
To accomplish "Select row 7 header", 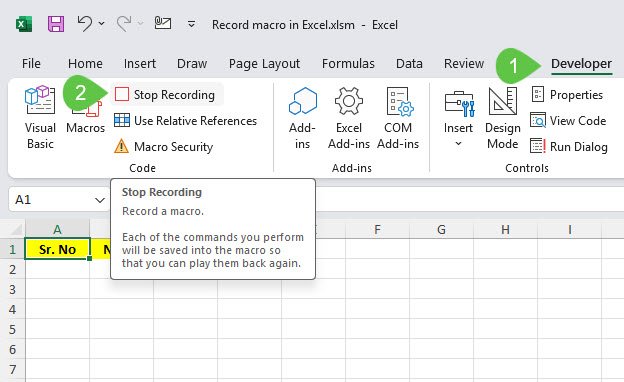I will 12,369.
